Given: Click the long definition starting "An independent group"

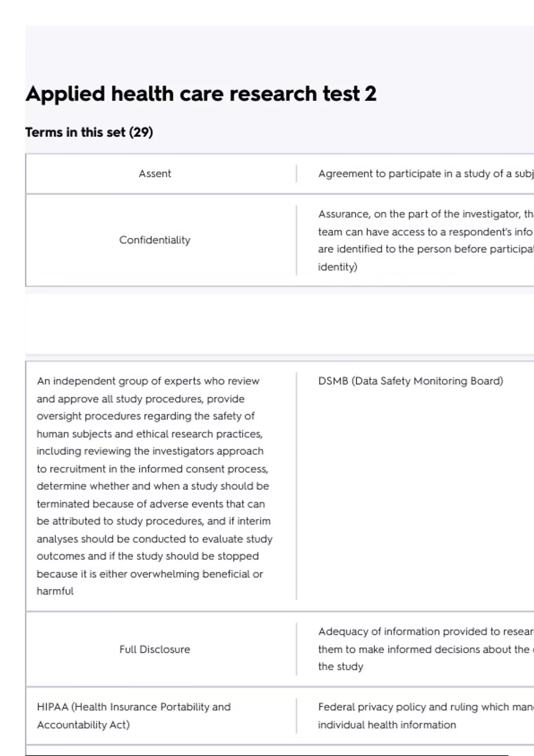Looking at the screenshot, I should click(154, 486).
